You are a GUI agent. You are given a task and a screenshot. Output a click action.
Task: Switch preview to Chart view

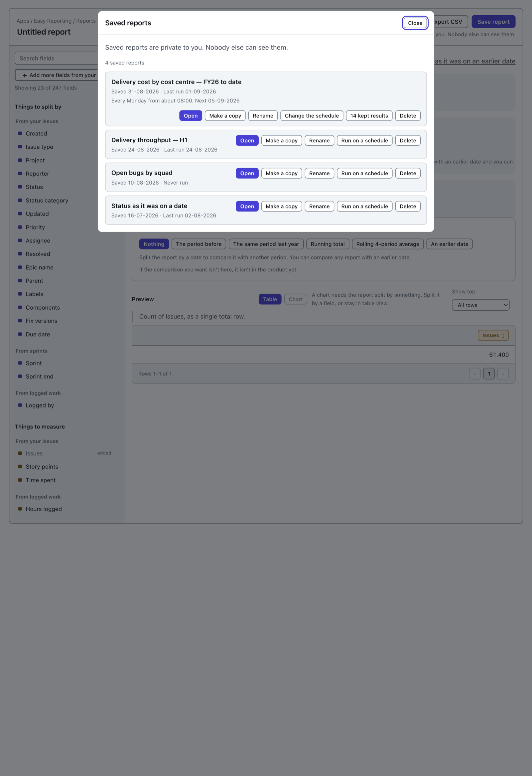(295, 299)
